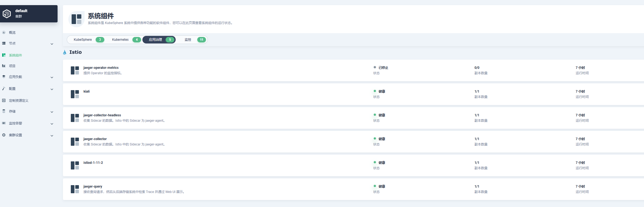The height and width of the screenshot is (207, 644).
Task: Click the istiod-1-11-2 component icon
Action: pyautogui.click(x=75, y=165)
